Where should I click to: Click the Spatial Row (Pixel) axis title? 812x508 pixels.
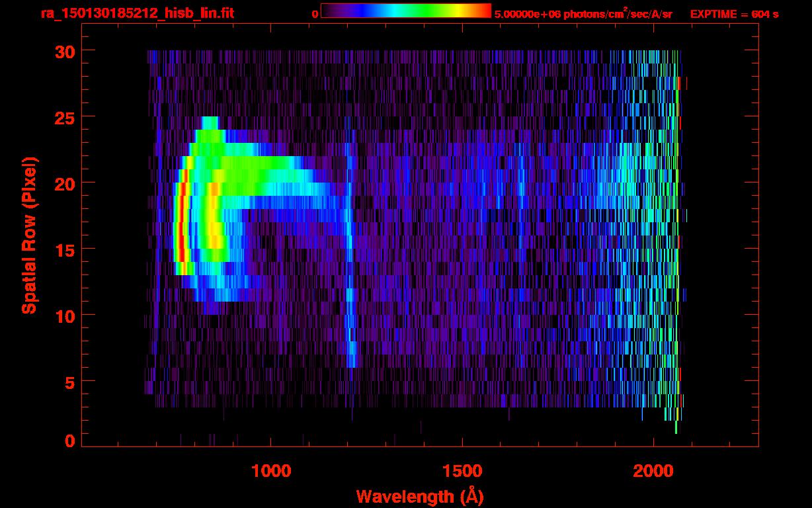28,235
